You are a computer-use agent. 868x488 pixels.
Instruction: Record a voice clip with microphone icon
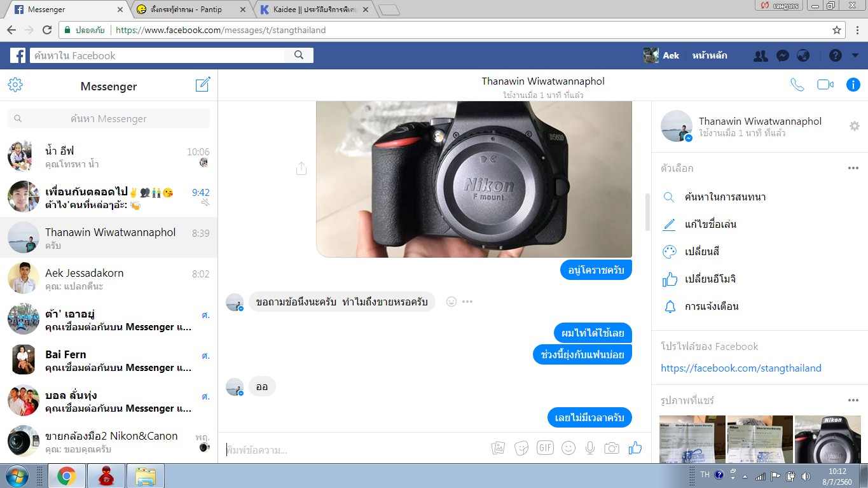(x=590, y=448)
